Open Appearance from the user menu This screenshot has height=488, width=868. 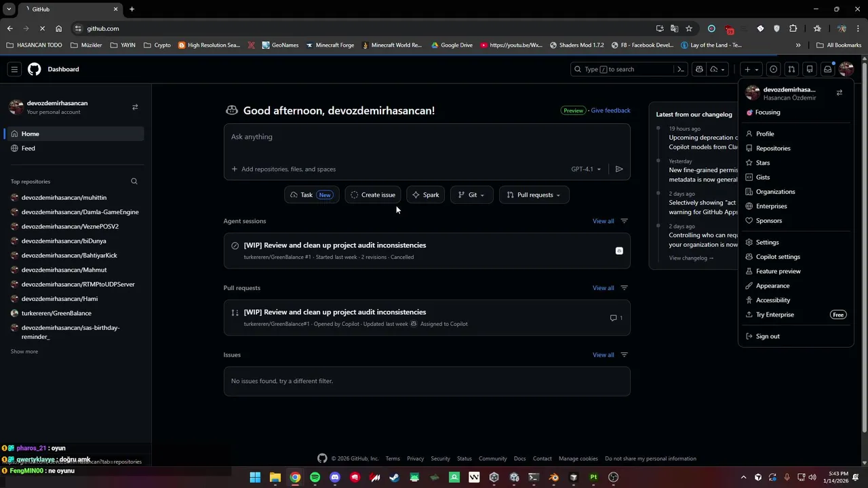pyautogui.click(x=795, y=285)
